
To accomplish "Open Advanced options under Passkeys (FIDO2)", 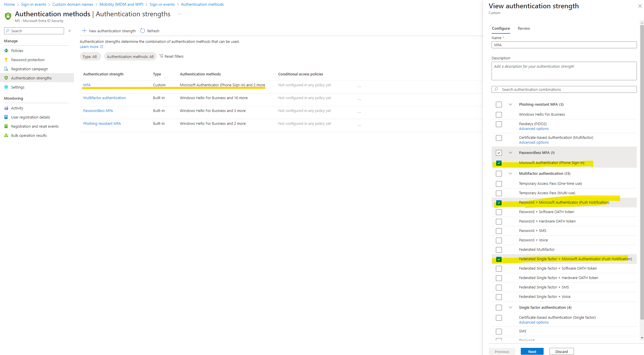I will [x=534, y=129].
